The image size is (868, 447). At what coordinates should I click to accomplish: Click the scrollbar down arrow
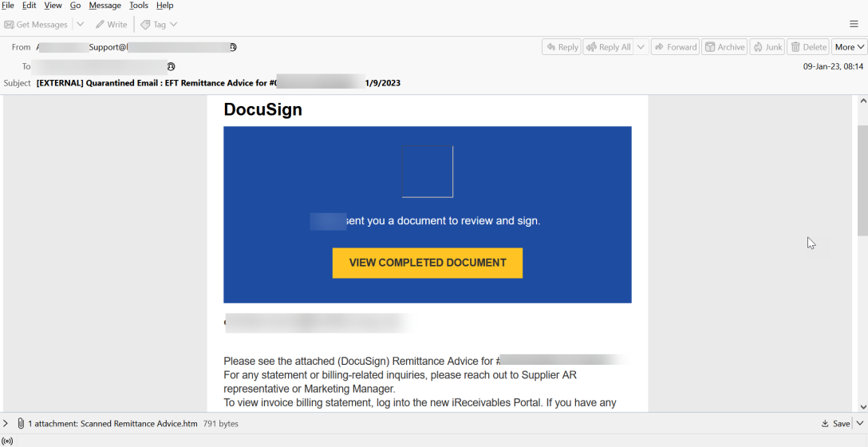point(862,406)
